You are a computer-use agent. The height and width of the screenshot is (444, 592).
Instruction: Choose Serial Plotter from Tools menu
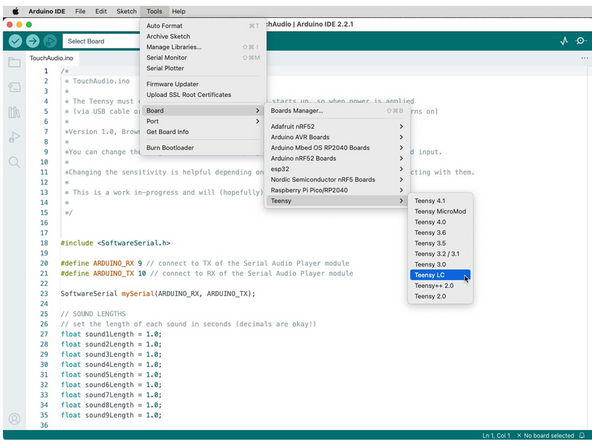click(x=203, y=68)
